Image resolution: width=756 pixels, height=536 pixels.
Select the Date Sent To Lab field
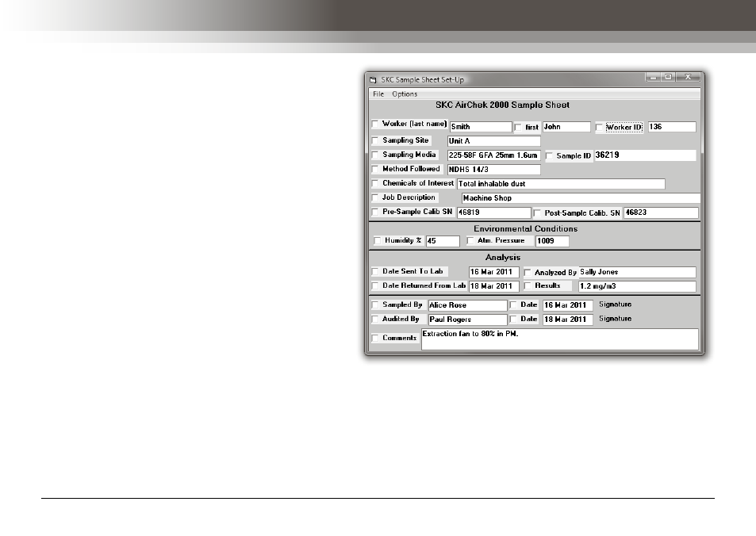tap(493, 272)
